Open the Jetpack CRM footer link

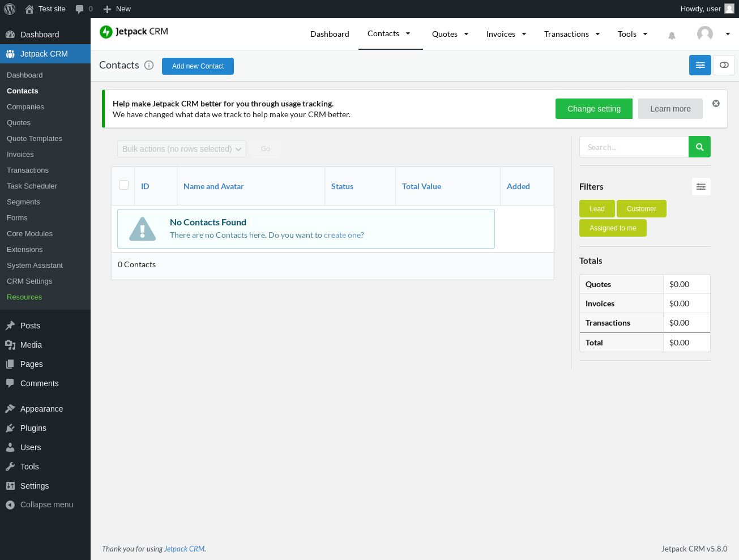184,549
